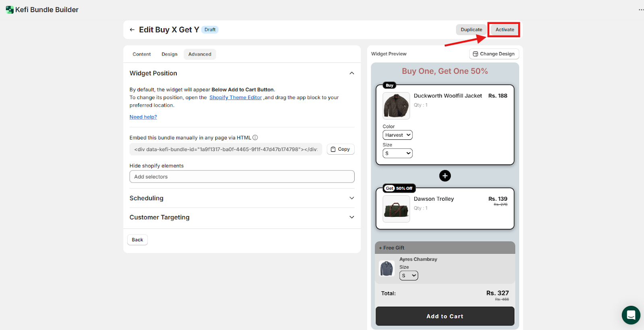This screenshot has width=644, height=330.
Task: Click the black plus icon between products
Action: [445, 176]
